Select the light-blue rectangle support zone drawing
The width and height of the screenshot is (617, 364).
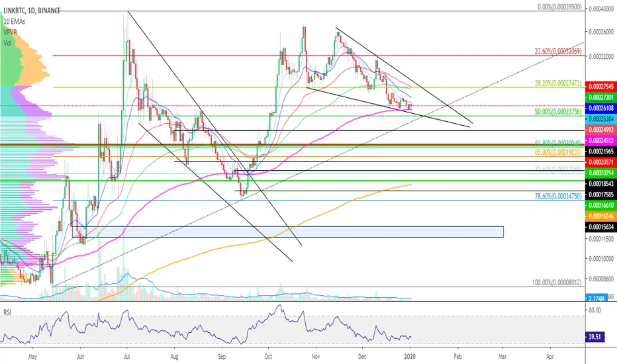coord(287,232)
